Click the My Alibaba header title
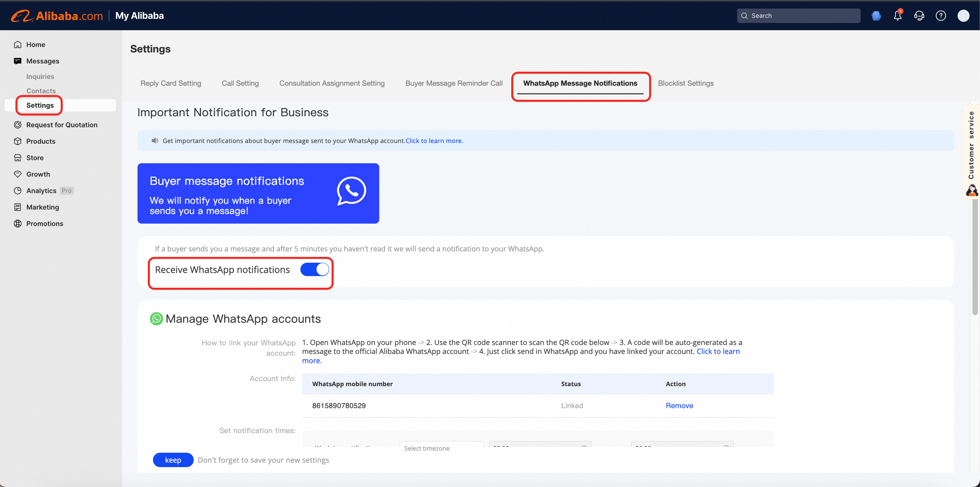Screen dimensions: 980x487 140,15
